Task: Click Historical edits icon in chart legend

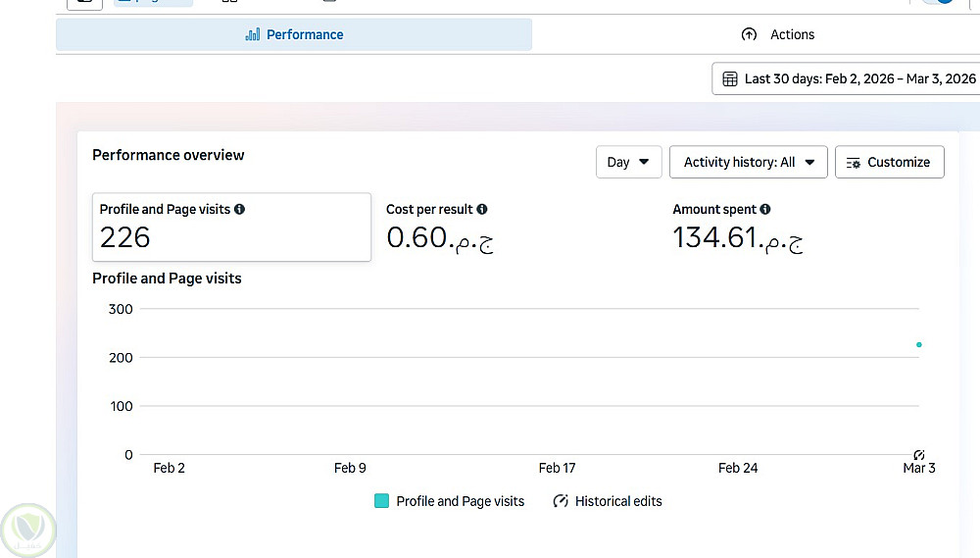Action: tap(561, 501)
